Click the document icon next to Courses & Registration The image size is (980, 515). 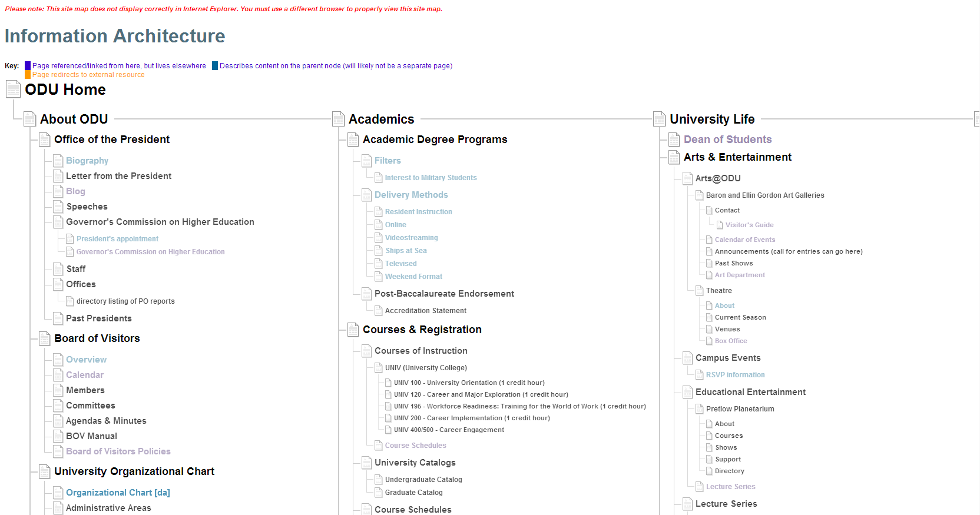(353, 330)
